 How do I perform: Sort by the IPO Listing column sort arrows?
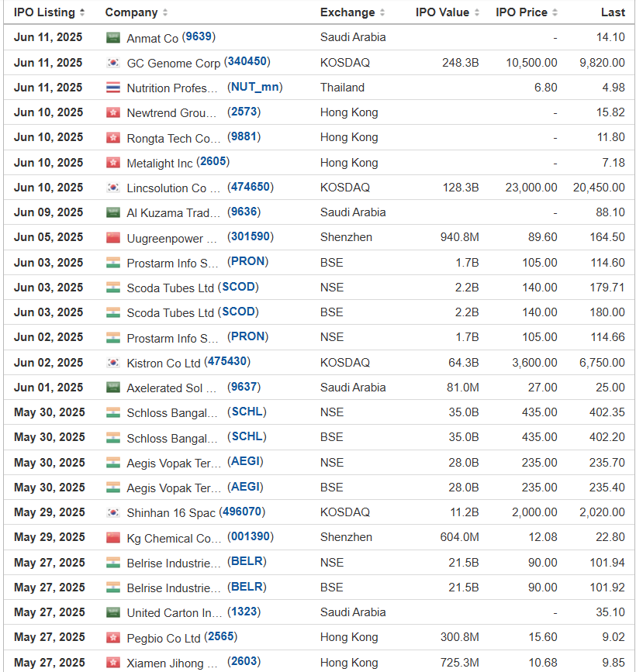click(82, 12)
